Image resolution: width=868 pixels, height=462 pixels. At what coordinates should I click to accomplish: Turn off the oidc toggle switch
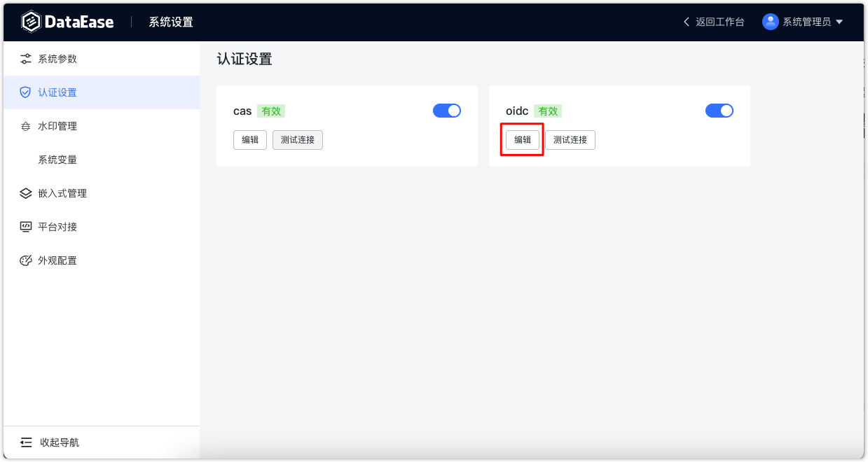[719, 111]
